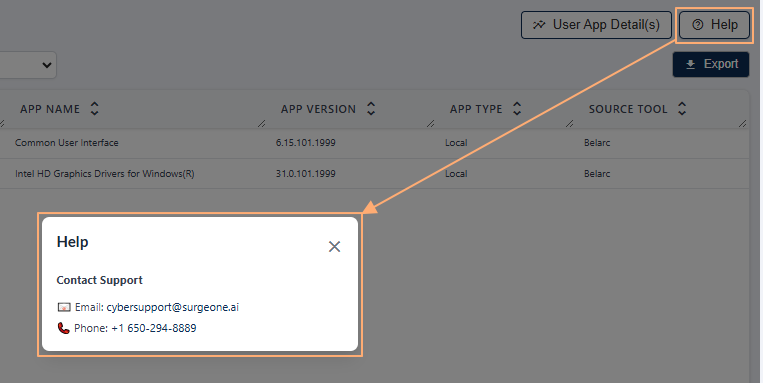Click the cybersupport@surgeone.ai email address
Image resolution: width=763 pixels, height=383 pixels.
point(173,307)
